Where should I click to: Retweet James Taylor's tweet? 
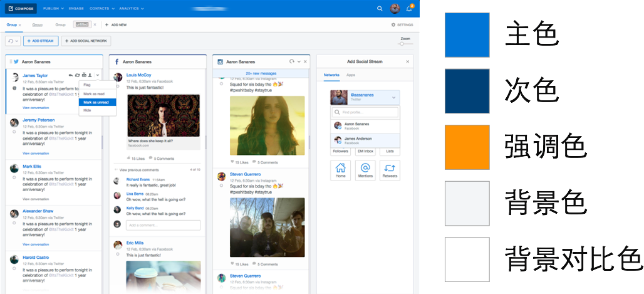[76, 75]
